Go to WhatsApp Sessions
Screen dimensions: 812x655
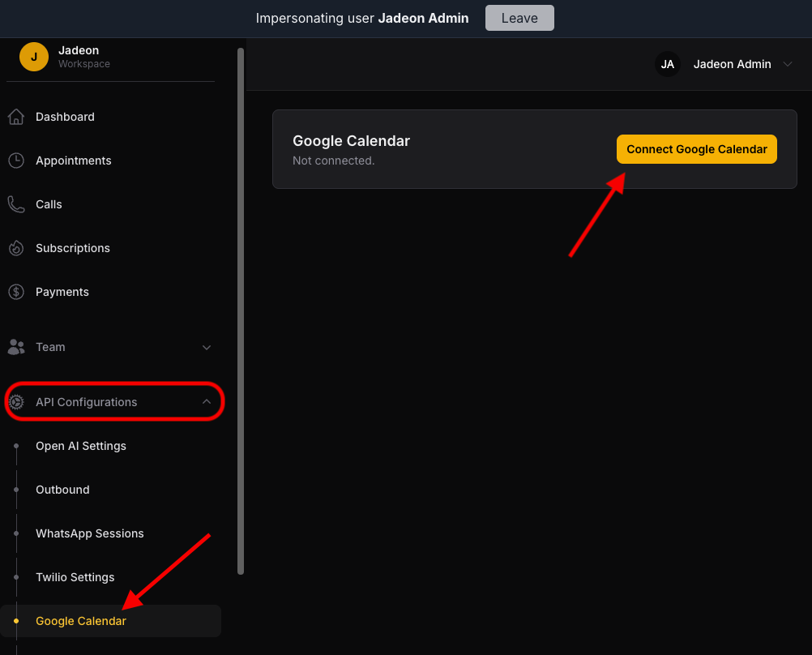pyautogui.click(x=90, y=533)
